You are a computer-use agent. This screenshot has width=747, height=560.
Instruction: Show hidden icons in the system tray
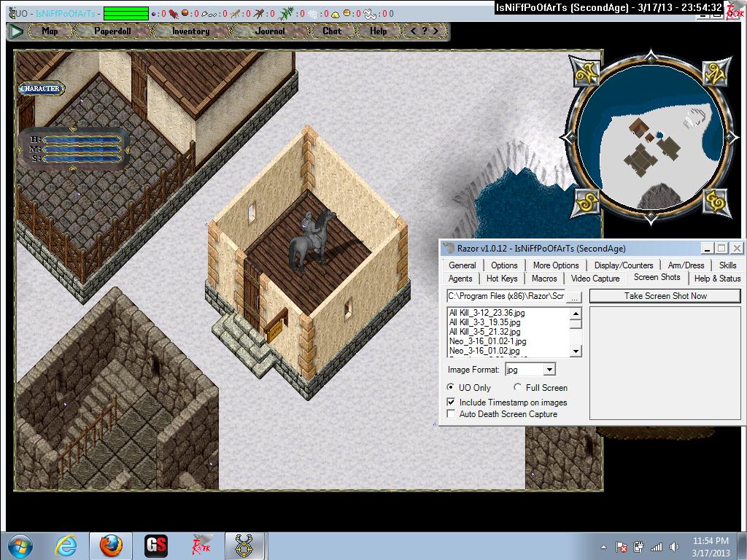click(x=603, y=546)
